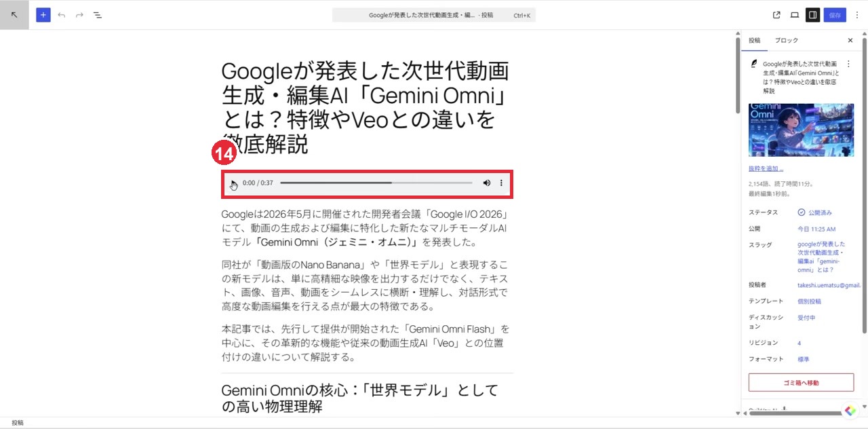Image resolution: width=868 pixels, height=429 pixels.
Task: Close the settings sidebar
Action: pos(850,41)
